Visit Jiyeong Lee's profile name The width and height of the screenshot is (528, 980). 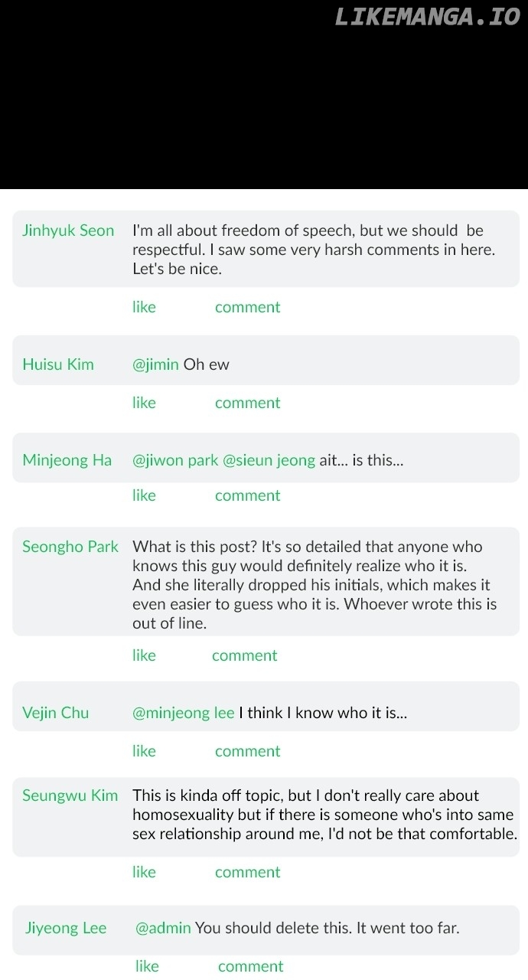(66, 928)
